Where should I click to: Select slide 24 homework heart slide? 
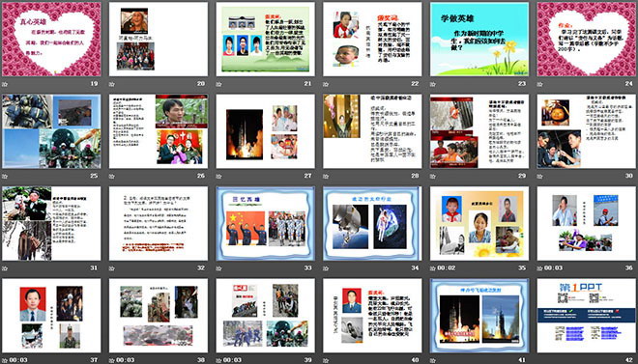587,39
